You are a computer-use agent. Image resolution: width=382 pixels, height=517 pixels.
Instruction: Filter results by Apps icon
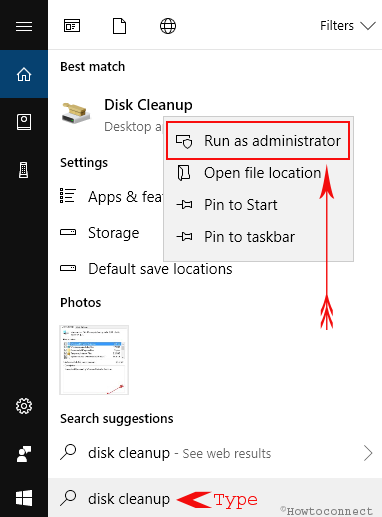72,26
